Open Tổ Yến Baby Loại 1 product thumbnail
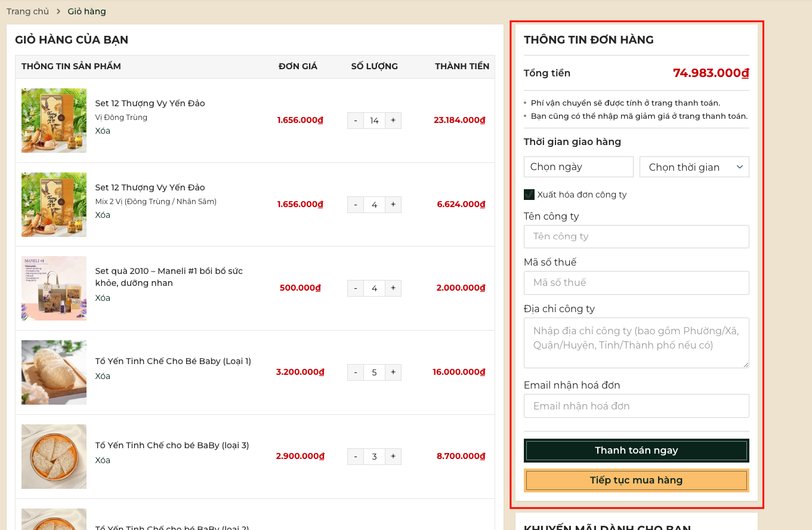The image size is (812, 530). tap(54, 372)
